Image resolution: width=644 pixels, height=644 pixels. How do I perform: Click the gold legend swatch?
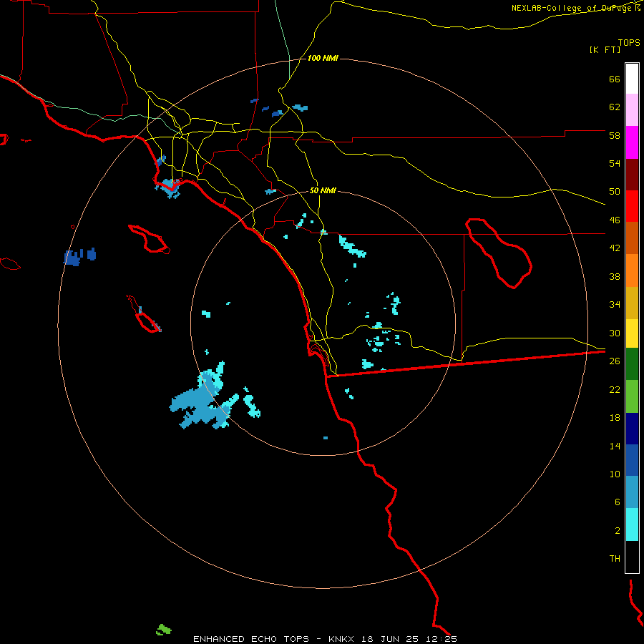click(x=632, y=303)
